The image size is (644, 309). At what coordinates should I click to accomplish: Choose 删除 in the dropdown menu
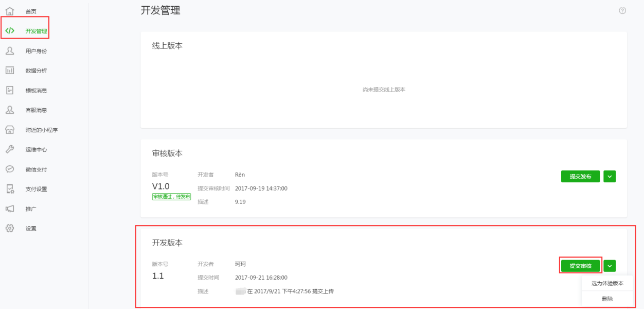coord(607,299)
